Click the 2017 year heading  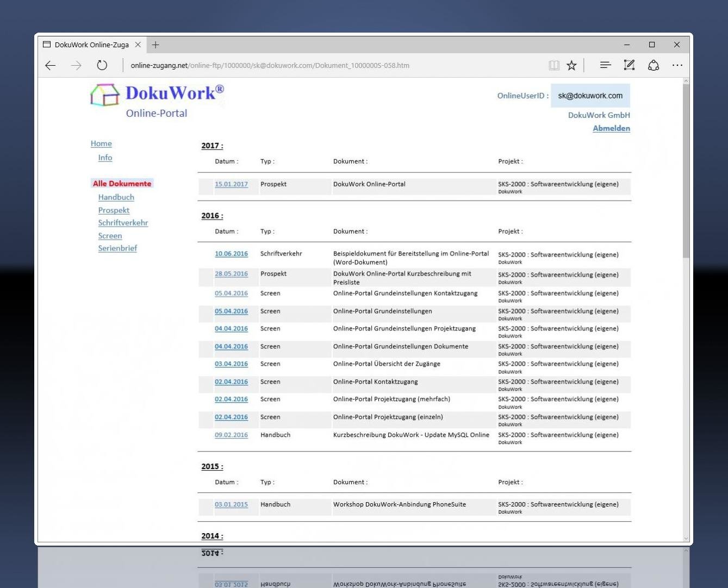pos(212,146)
